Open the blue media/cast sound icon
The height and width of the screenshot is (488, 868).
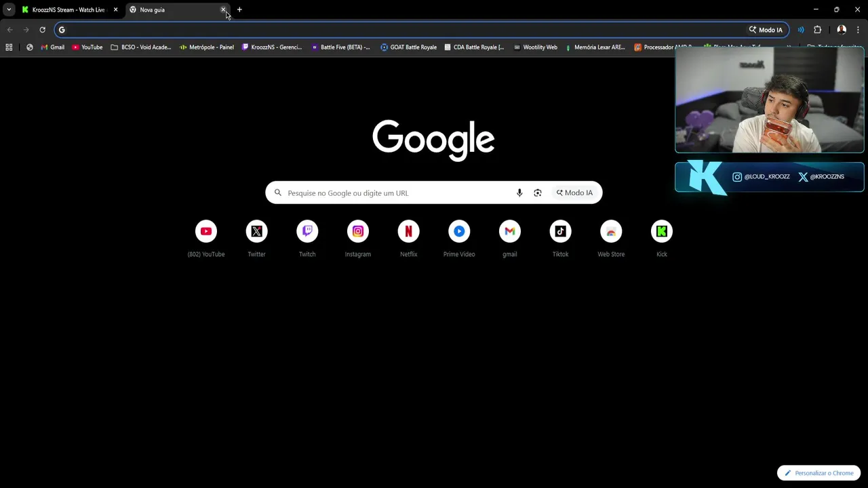(801, 30)
